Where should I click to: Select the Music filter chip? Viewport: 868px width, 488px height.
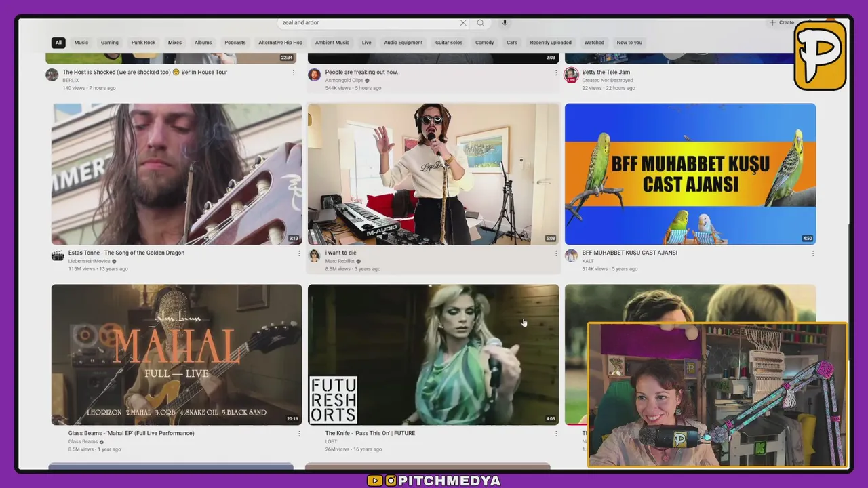coord(81,43)
